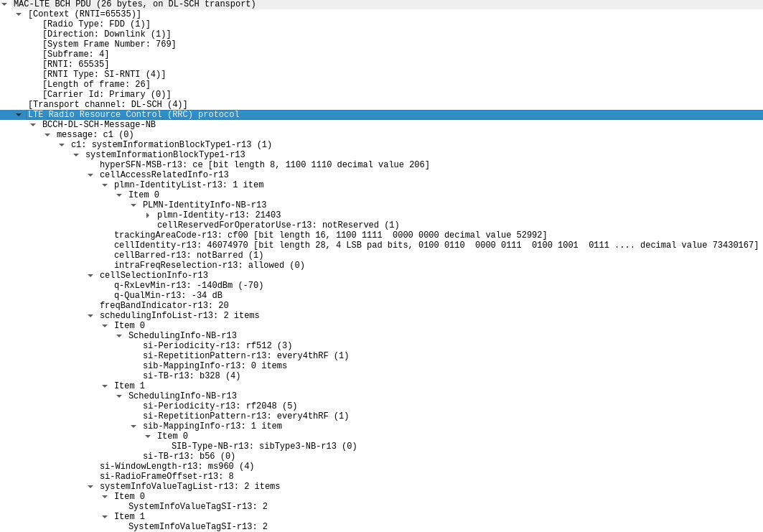Collapse the plmn-IdentityList-r13 node
The width and height of the screenshot is (763, 532).
tap(105, 185)
